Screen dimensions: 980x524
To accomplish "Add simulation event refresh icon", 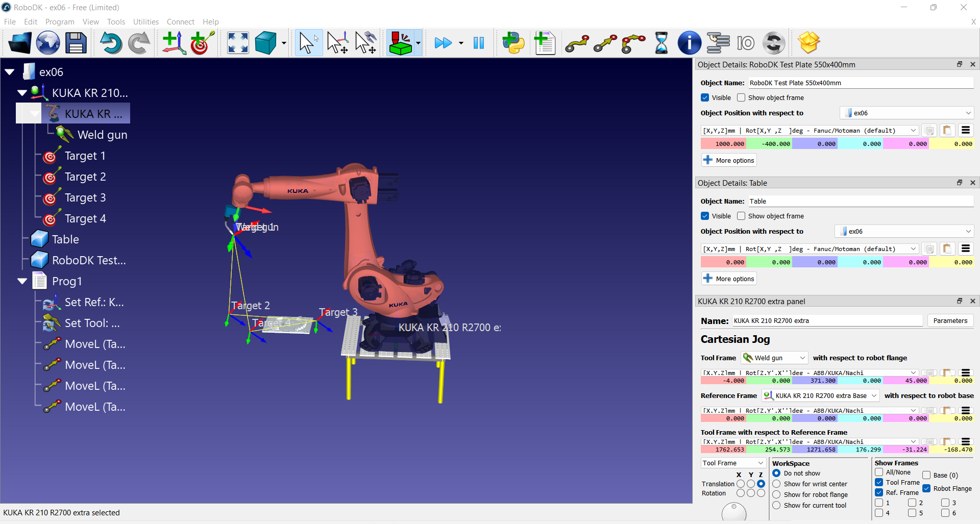I will (774, 43).
